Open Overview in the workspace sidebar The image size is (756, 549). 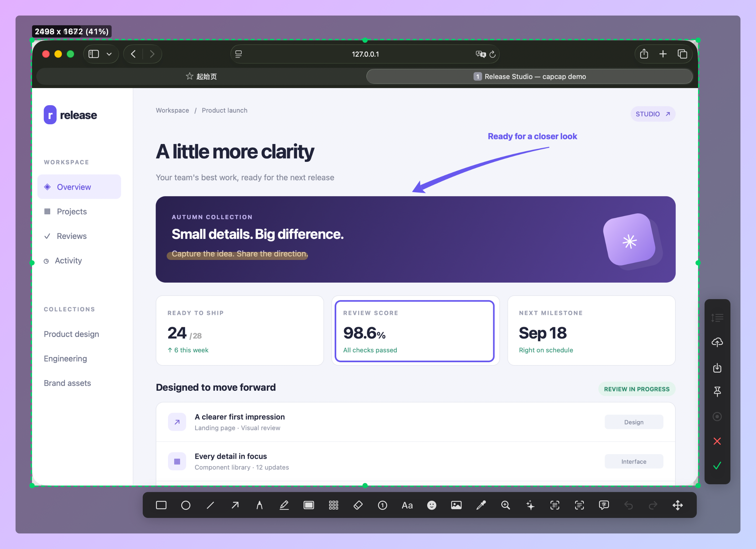pyautogui.click(x=79, y=187)
